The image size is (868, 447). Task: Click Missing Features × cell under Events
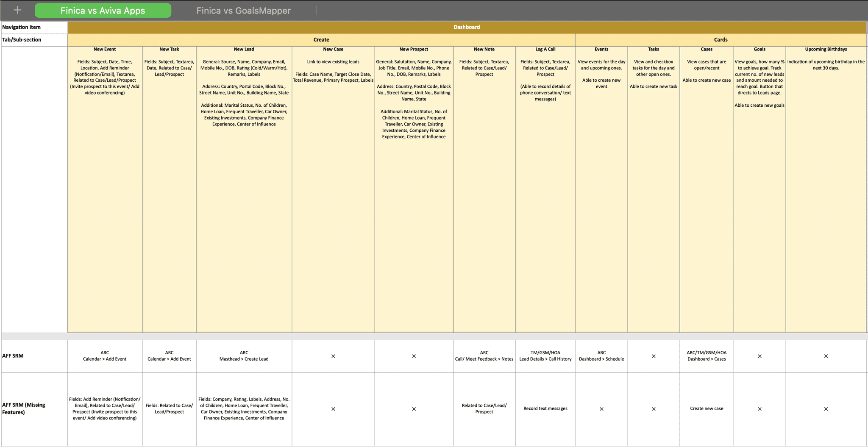tap(601, 408)
